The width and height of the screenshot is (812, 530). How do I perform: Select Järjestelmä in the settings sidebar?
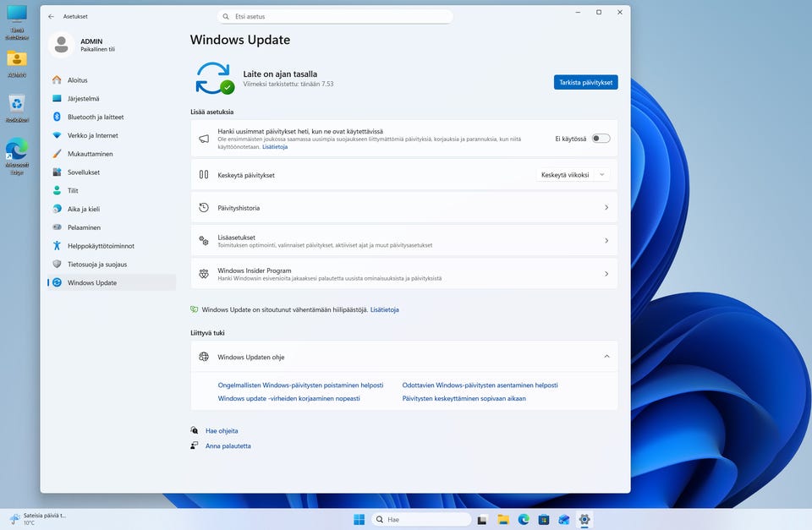tap(112, 98)
